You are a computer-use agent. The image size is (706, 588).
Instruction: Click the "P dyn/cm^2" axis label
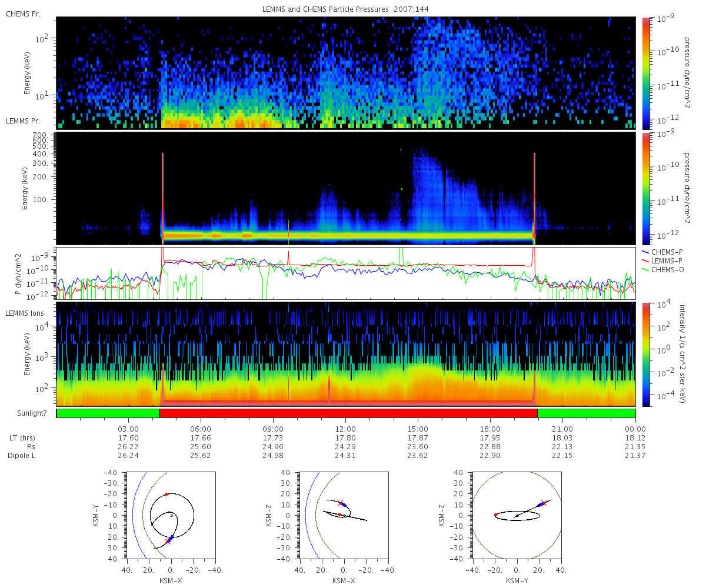tap(18, 273)
